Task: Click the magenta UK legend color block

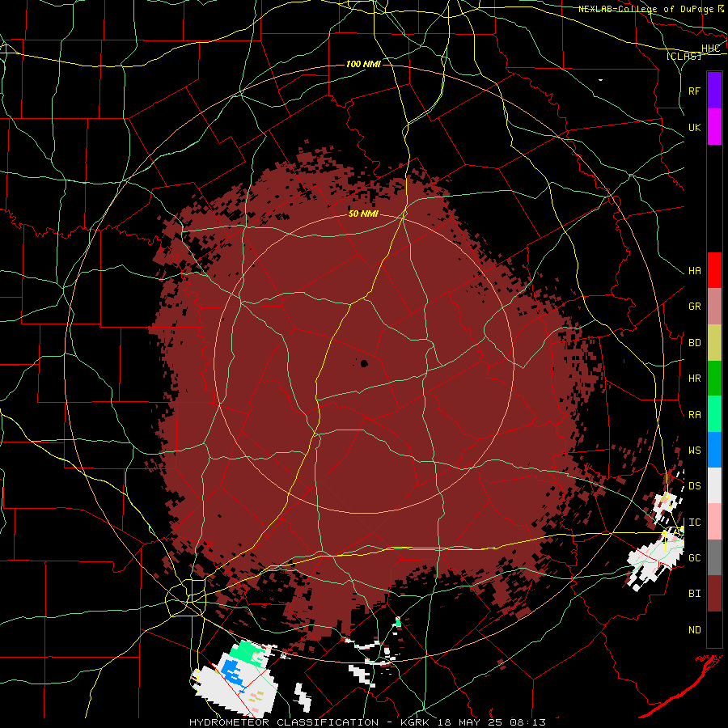Action: 714,127
